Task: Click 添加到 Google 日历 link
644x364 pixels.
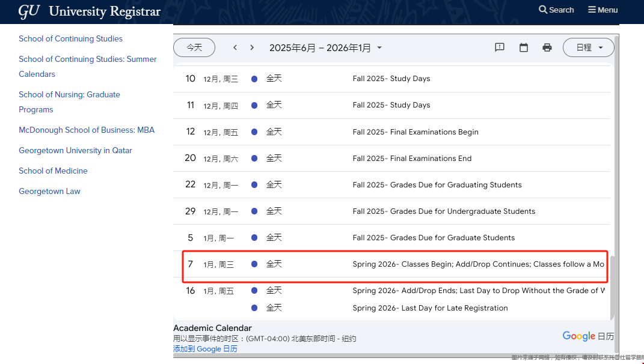Action: click(x=205, y=348)
